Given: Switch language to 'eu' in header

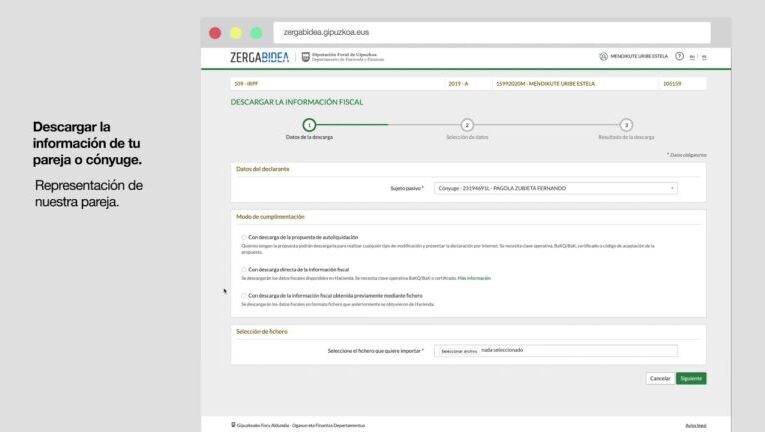Looking at the screenshot, I should [x=692, y=57].
